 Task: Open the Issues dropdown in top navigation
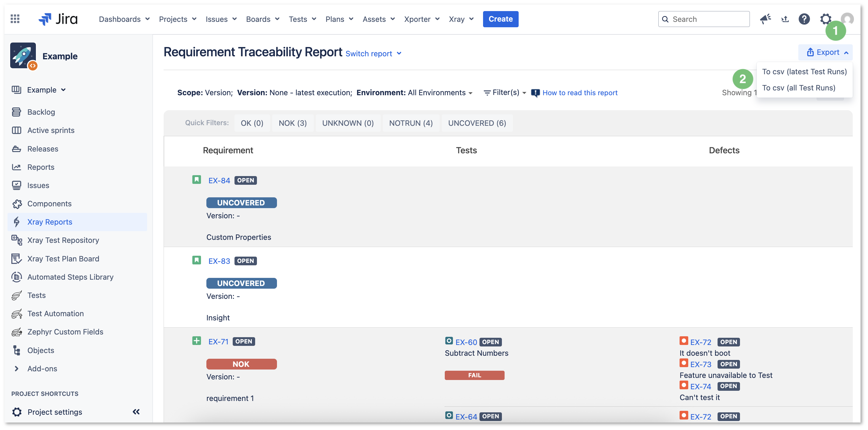221,19
